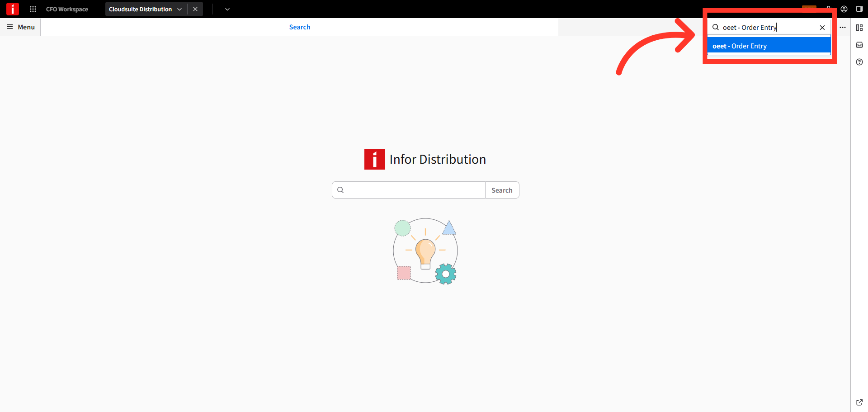Toggle the side panel icon in the top bar
The width and height of the screenshot is (868, 412).
tap(859, 9)
